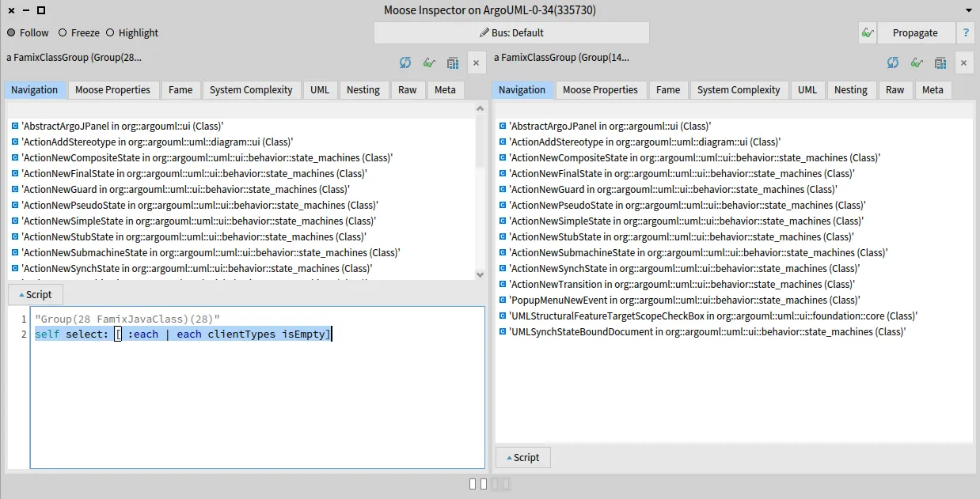Click refresh icon in left inspector pane
Screen dimensions: 980x499
405,62
